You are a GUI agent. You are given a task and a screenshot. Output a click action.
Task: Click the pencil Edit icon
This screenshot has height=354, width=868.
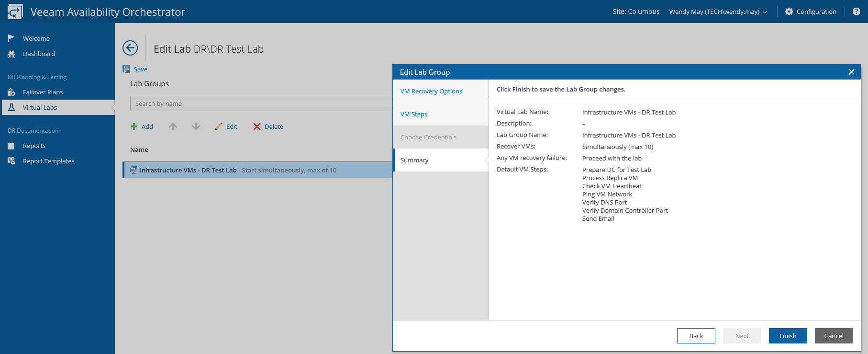point(219,126)
